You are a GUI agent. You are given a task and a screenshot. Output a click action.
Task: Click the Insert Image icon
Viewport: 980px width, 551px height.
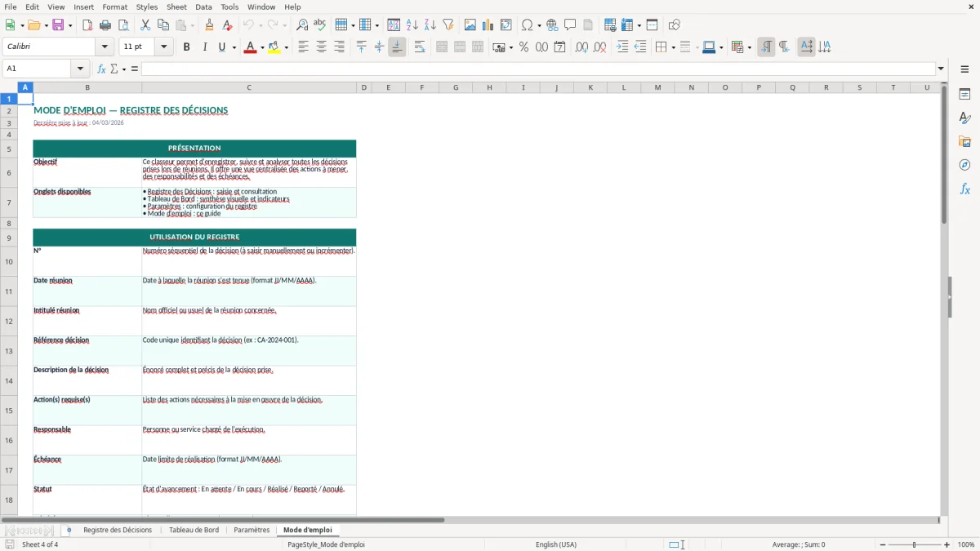470,25
